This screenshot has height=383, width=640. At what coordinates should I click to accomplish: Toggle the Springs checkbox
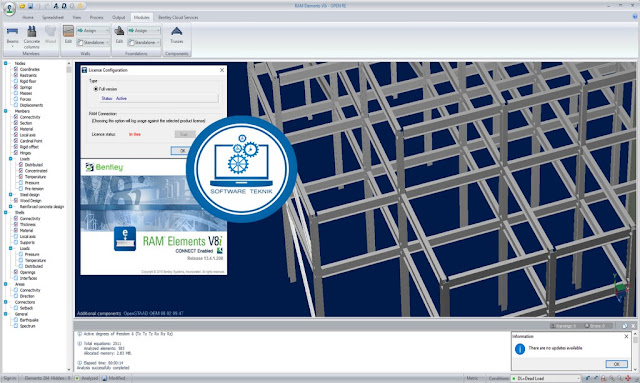pos(16,87)
